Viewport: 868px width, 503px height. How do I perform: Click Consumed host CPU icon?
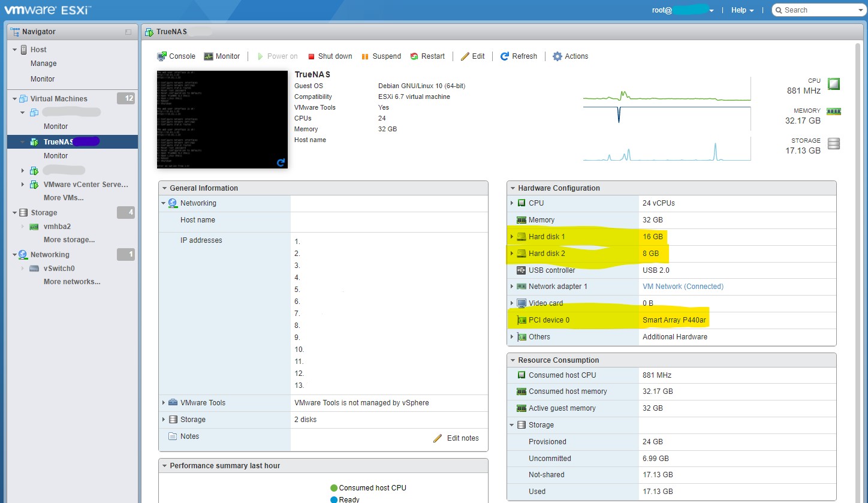522,375
